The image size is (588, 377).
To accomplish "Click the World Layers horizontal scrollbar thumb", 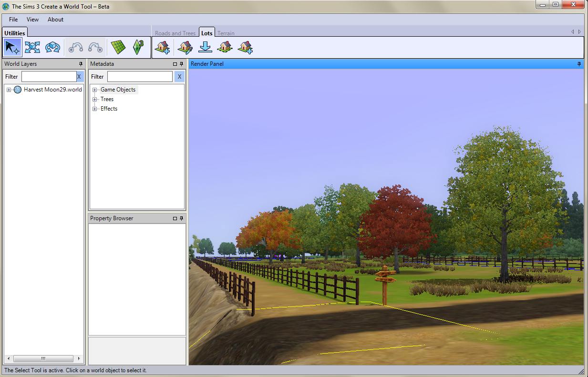I will [43, 358].
